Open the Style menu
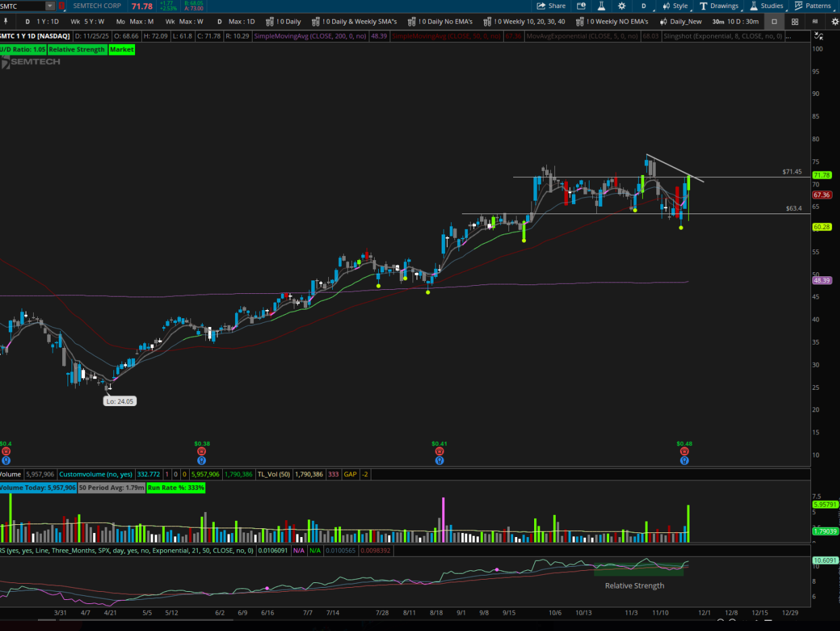Screen dimensions: 840x631 675,5
